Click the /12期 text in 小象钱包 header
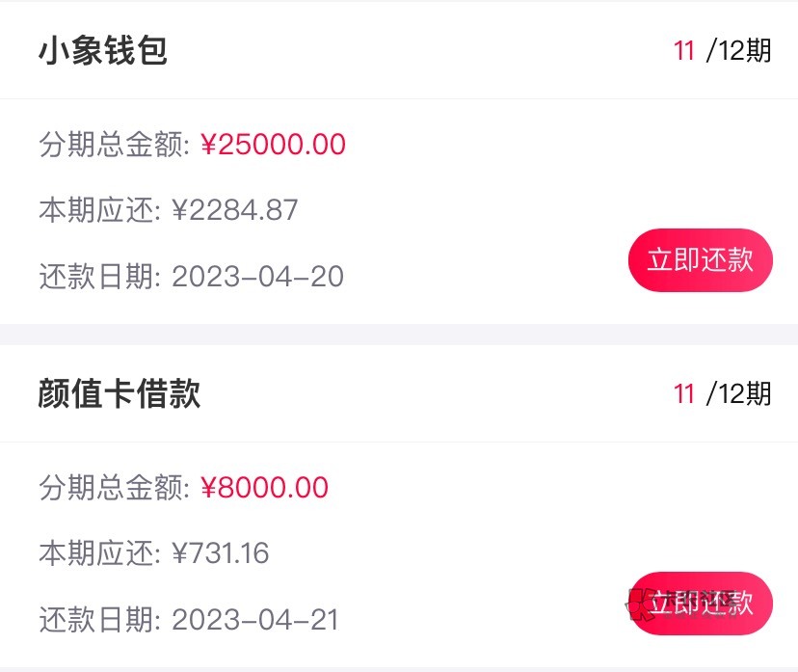 coord(739,51)
